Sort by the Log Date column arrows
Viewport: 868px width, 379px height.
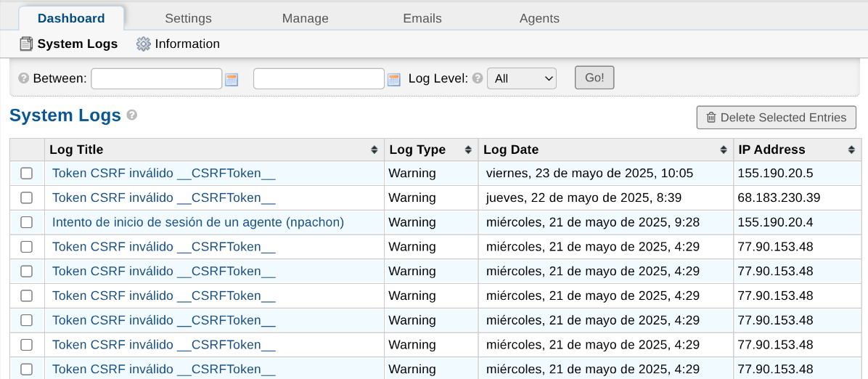click(x=724, y=150)
